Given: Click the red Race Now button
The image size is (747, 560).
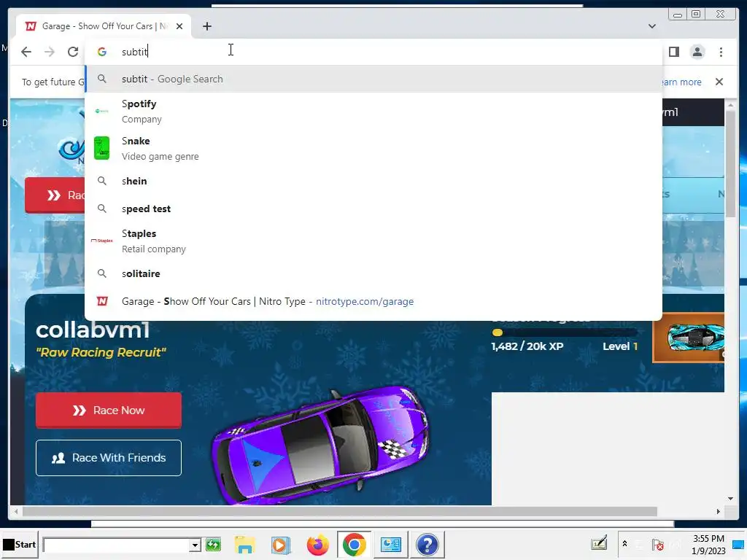Looking at the screenshot, I should click(108, 410).
